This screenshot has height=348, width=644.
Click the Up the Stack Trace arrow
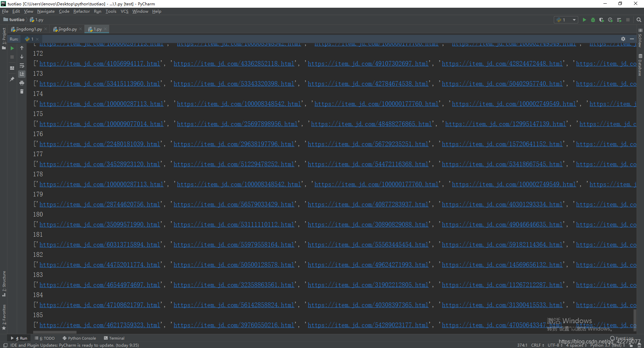22,48
